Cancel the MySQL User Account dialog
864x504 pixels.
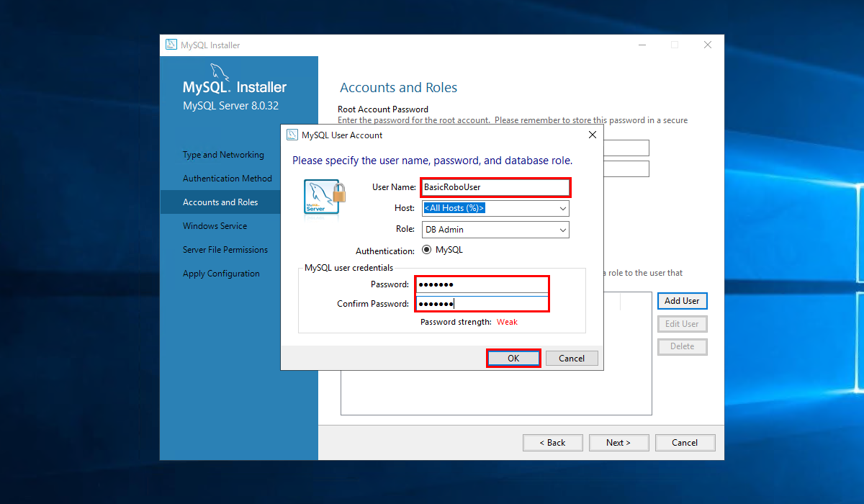[572, 358]
